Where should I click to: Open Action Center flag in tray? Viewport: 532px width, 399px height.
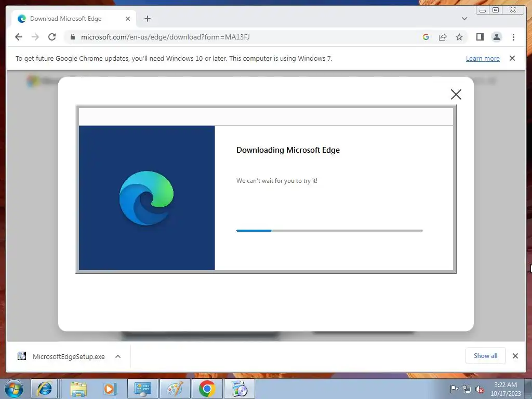(x=454, y=389)
